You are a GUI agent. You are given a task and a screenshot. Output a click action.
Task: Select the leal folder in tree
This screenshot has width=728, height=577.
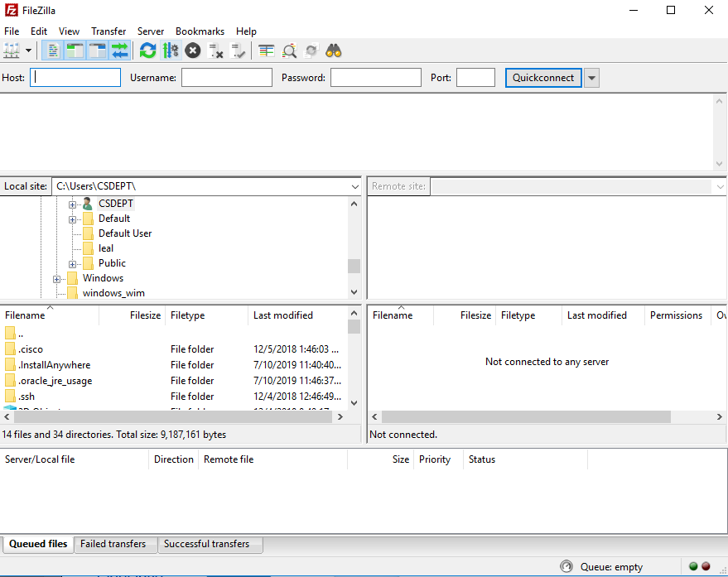[106, 248]
